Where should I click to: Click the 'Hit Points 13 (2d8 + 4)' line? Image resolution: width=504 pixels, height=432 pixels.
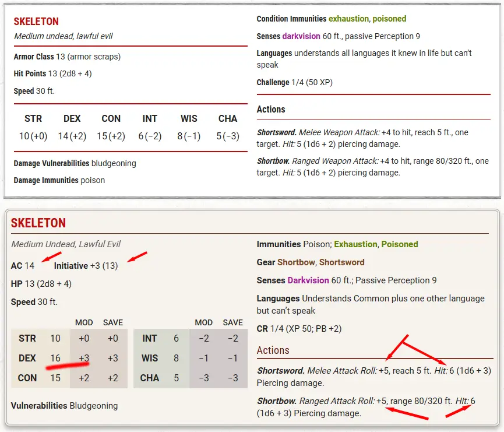(52, 74)
